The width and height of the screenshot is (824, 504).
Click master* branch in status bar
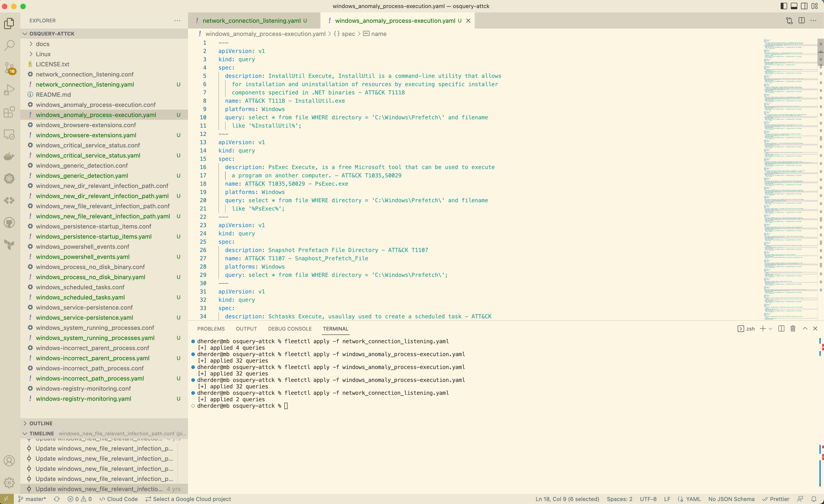point(32,499)
